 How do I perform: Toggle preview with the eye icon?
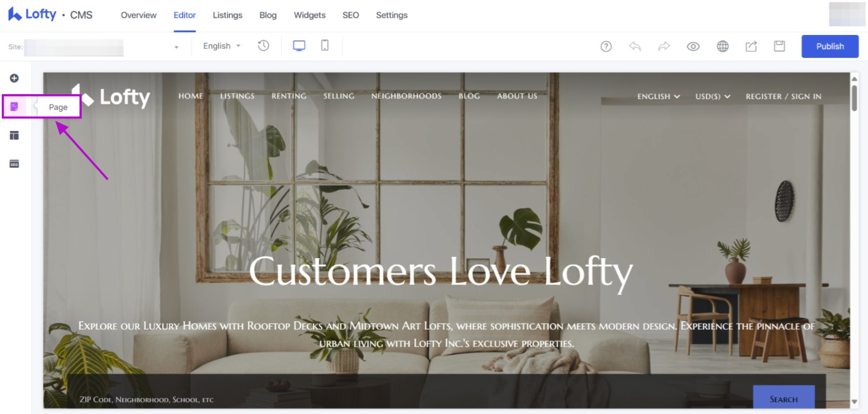pos(693,46)
